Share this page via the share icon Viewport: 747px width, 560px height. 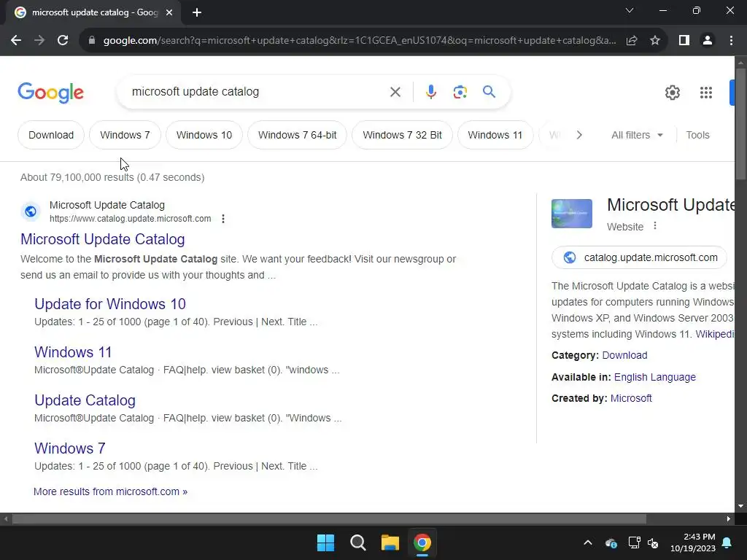tap(632, 41)
